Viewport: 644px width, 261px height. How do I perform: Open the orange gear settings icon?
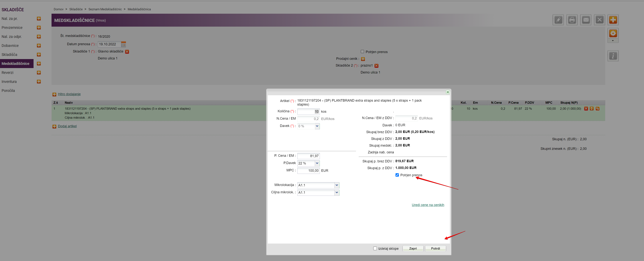click(x=613, y=33)
